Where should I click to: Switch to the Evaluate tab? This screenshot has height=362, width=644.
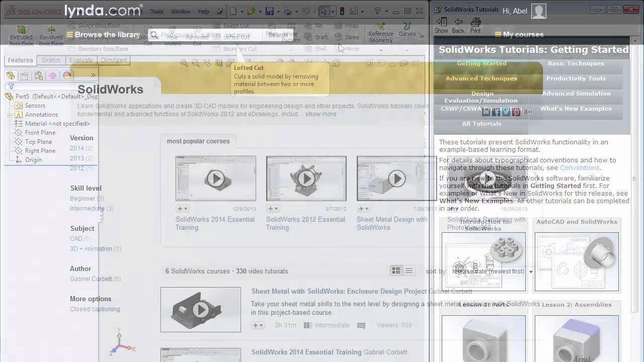[x=81, y=60]
